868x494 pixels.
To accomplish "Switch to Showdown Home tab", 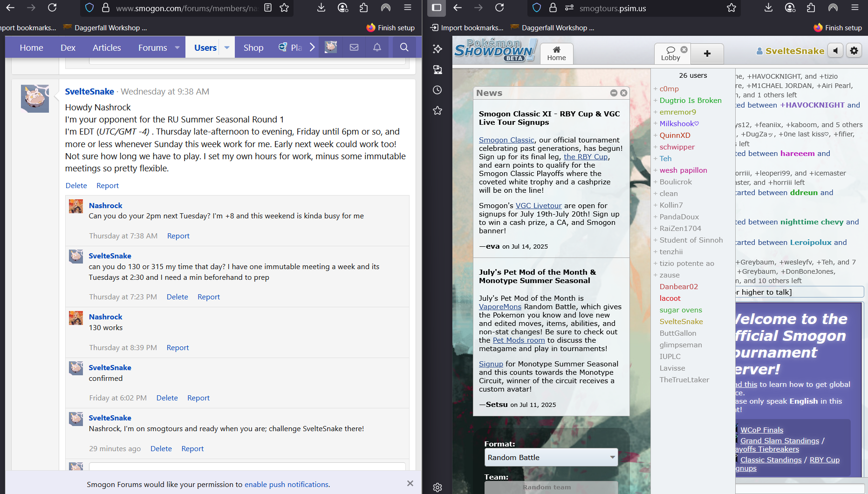I will 556,54.
